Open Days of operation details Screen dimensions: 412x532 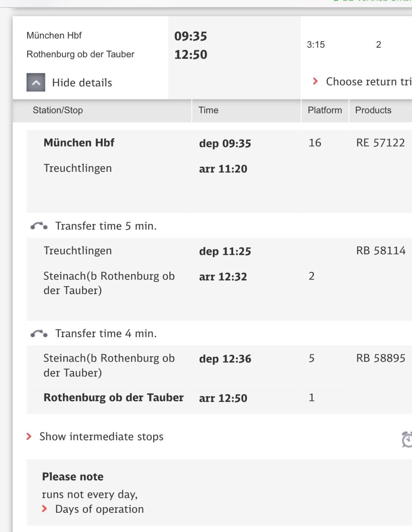click(x=100, y=509)
